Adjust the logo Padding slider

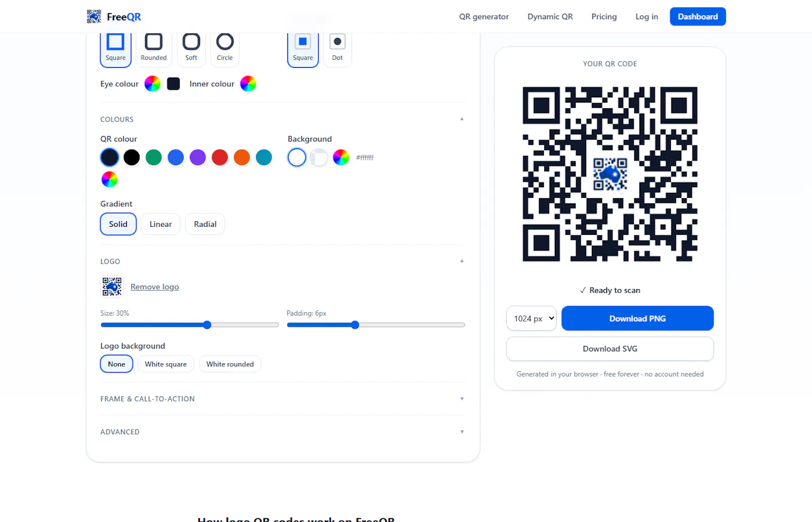pyautogui.click(x=376, y=325)
